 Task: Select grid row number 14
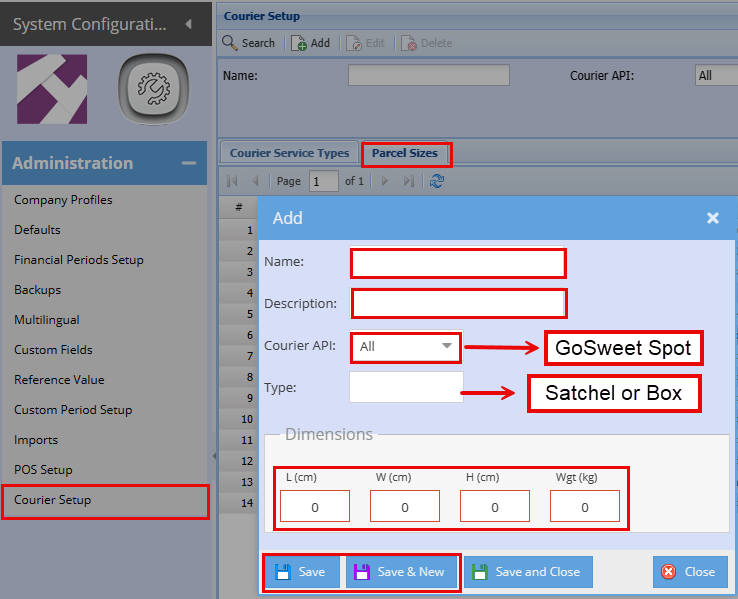(x=238, y=503)
